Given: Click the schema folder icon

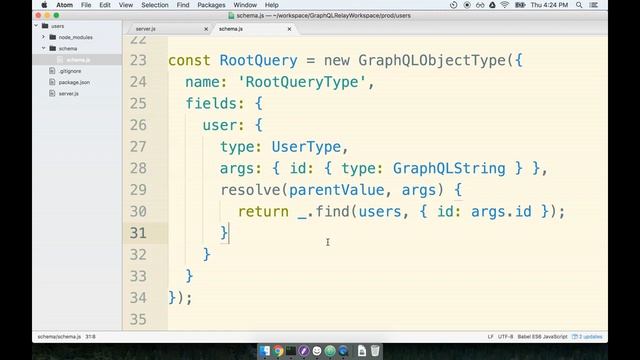Looking at the screenshot, I should [53, 48].
